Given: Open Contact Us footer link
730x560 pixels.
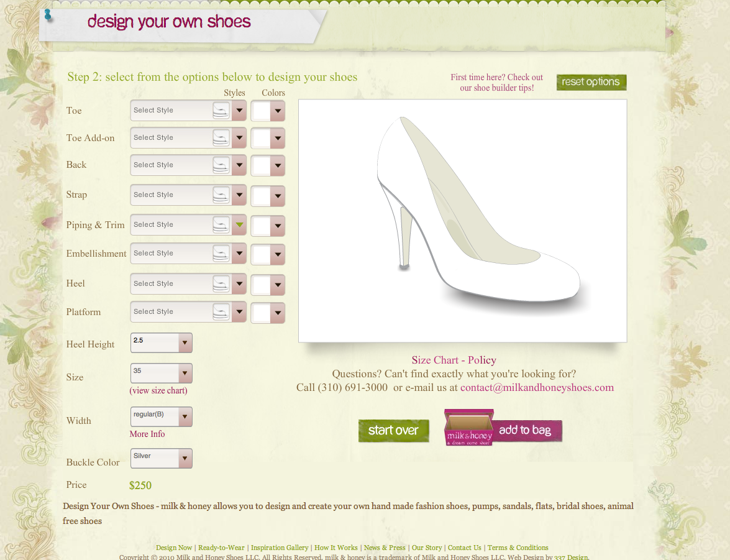Looking at the screenshot, I should point(464,548).
